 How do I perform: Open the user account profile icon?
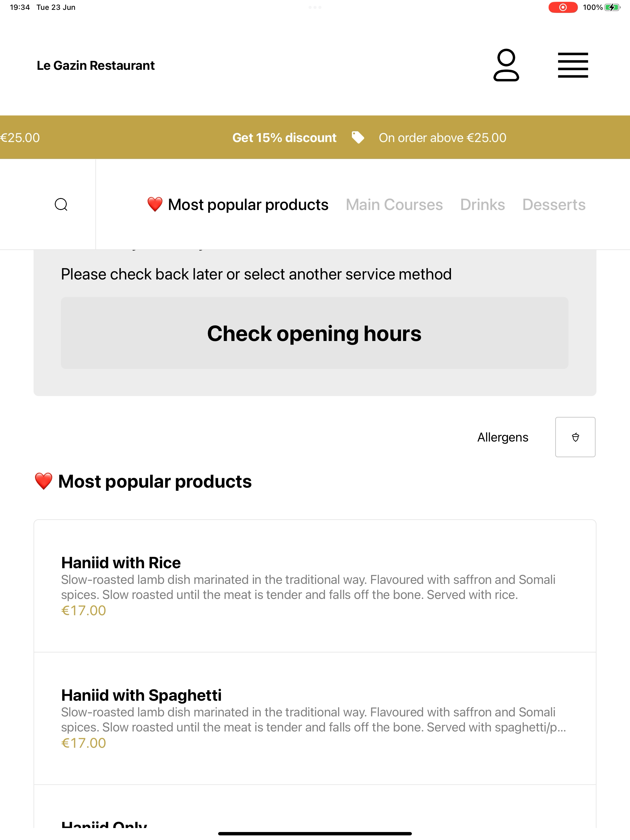(x=506, y=65)
